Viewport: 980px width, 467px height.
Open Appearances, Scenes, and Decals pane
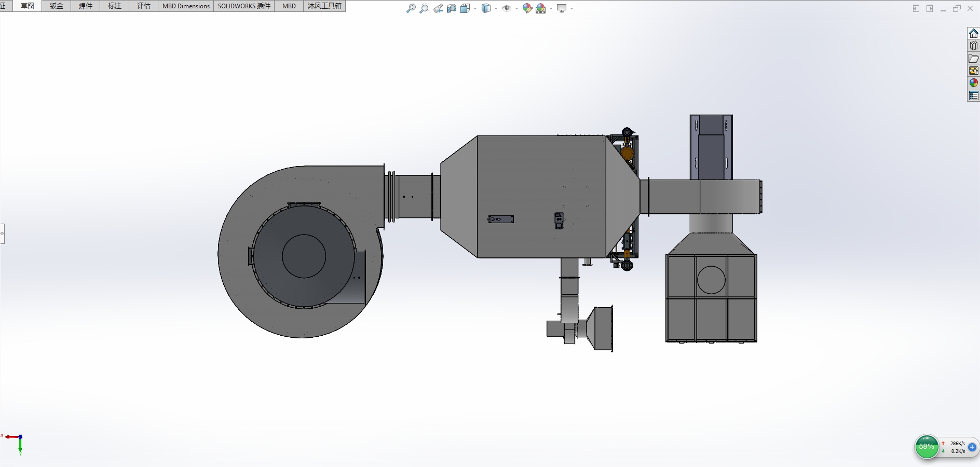pyautogui.click(x=973, y=83)
